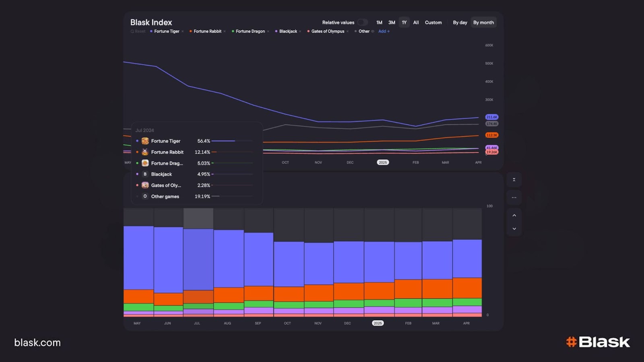Image resolution: width=644 pixels, height=362 pixels.
Task: Click the 211.6K value badge
Action: point(491,117)
